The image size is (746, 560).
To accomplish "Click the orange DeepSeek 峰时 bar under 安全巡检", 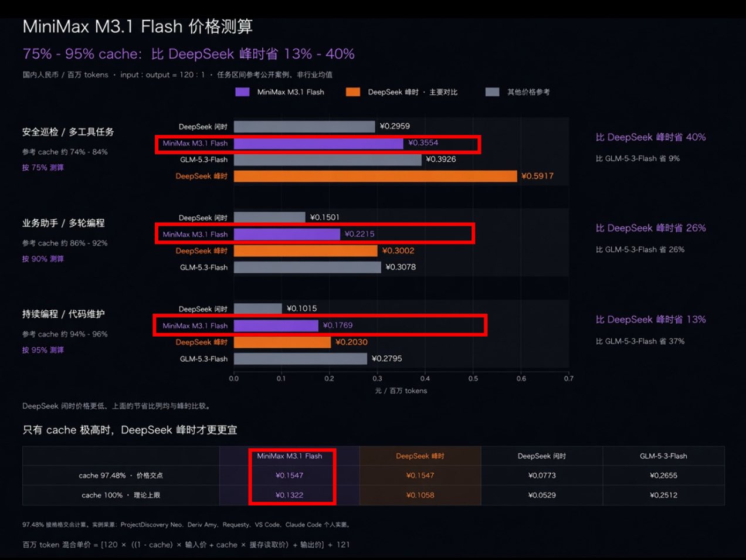I will click(x=375, y=176).
